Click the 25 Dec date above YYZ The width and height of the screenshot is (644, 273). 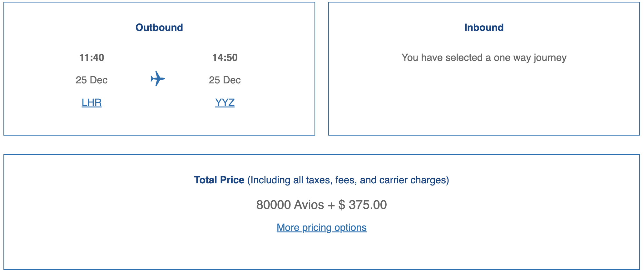(225, 80)
